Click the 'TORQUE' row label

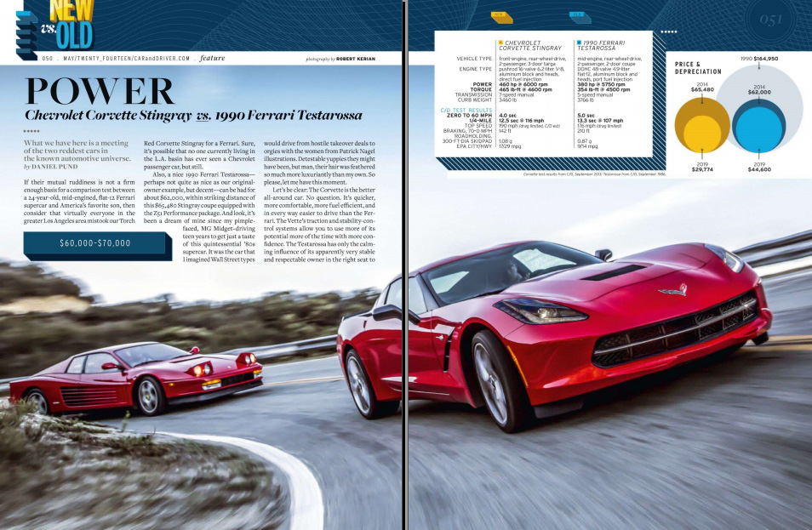pos(481,89)
